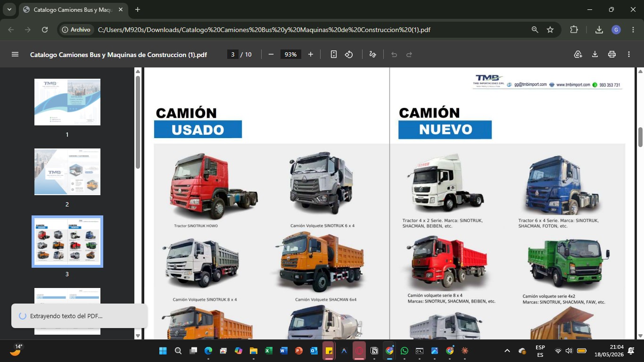Image resolution: width=644 pixels, height=362 pixels.
Task: Select page 2 thumbnail
Action: [x=67, y=172]
